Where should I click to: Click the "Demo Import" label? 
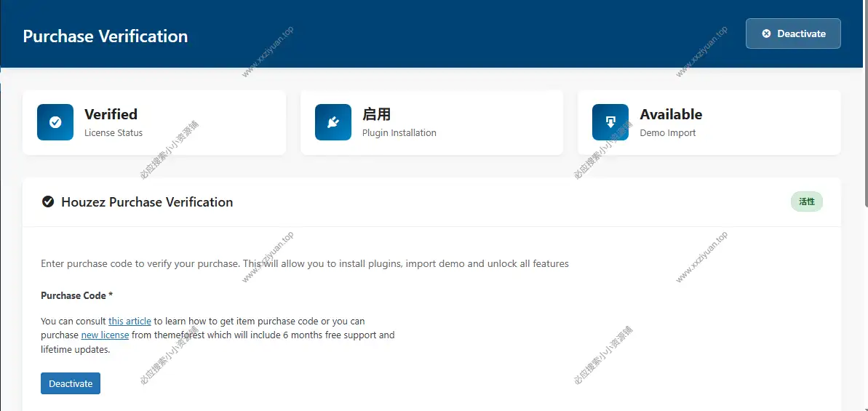(x=668, y=133)
